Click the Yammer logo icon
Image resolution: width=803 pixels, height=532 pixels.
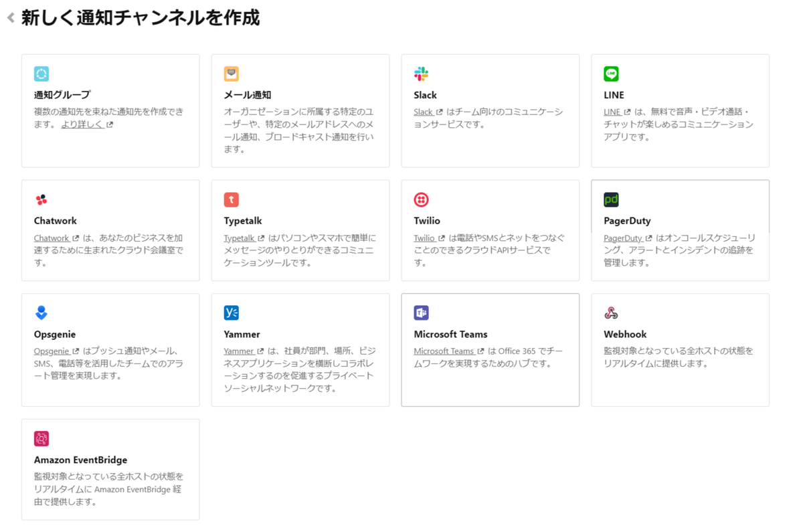point(232,313)
